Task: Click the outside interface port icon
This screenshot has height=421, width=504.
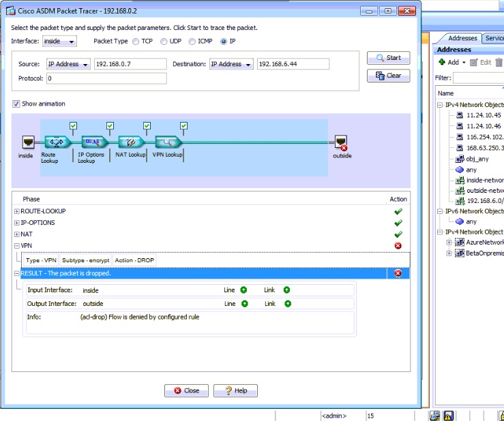Action: (341, 142)
